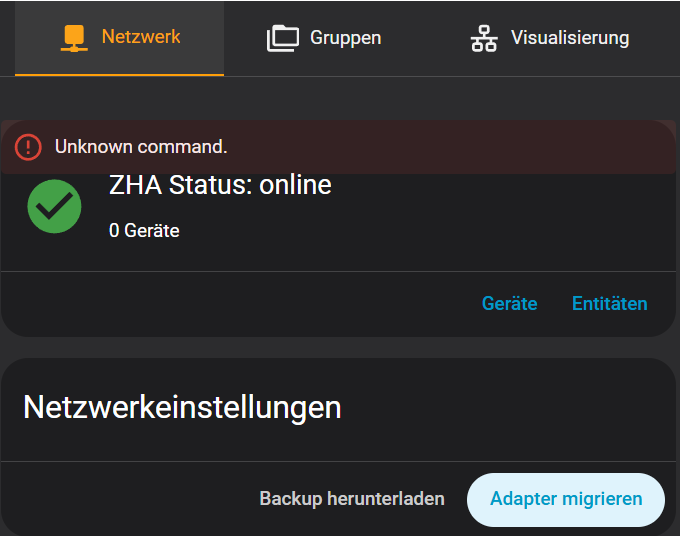The height and width of the screenshot is (536, 680).
Task: Click the red error alert icon
Action: [28, 147]
